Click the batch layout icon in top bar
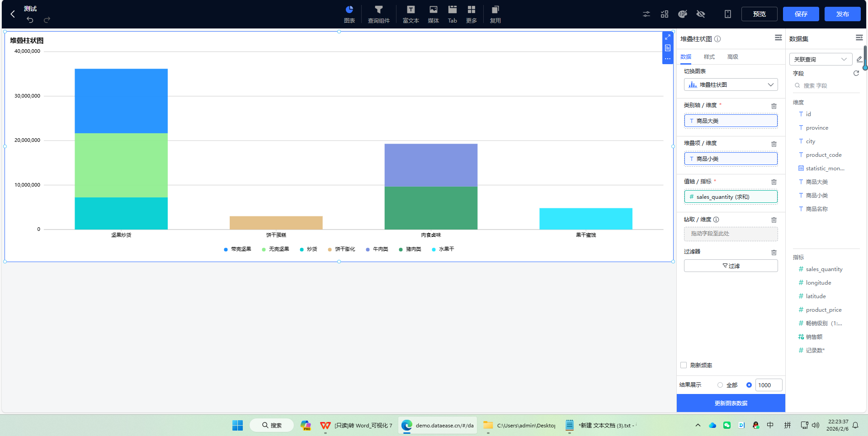This screenshot has width=868, height=436. (665, 14)
